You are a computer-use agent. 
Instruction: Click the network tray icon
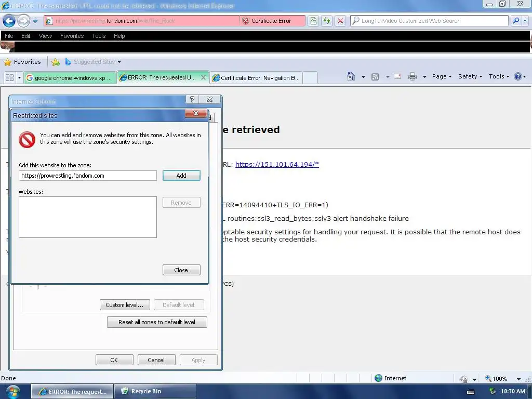tap(493, 391)
